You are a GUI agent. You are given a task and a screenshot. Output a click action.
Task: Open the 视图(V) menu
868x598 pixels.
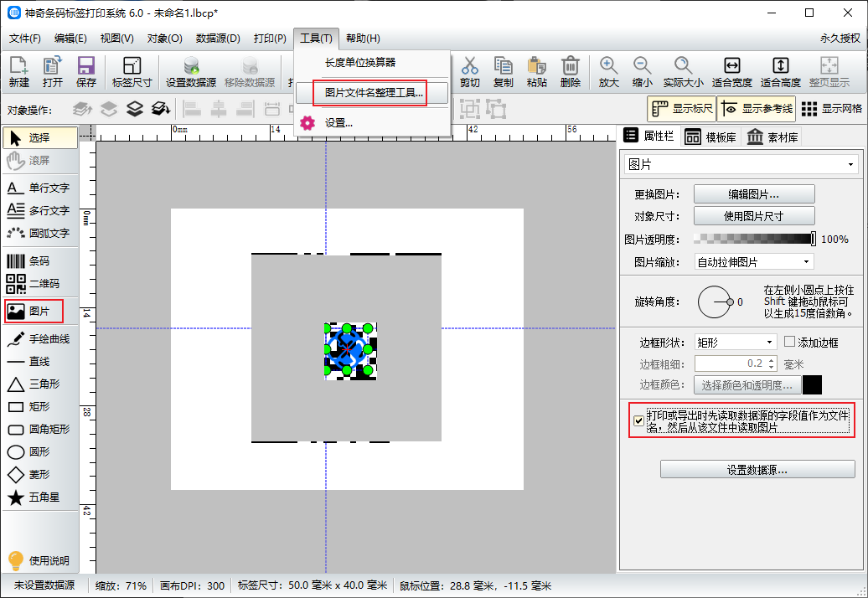pos(116,39)
